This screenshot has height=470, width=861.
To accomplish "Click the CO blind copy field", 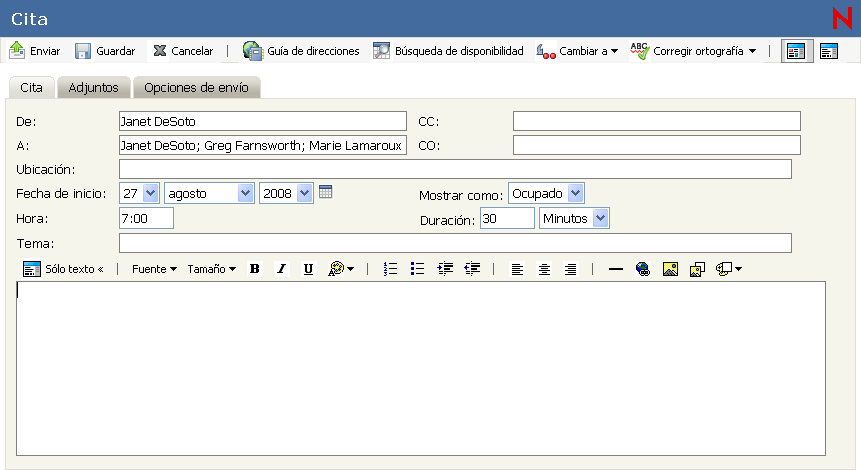I will (x=657, y=146).
